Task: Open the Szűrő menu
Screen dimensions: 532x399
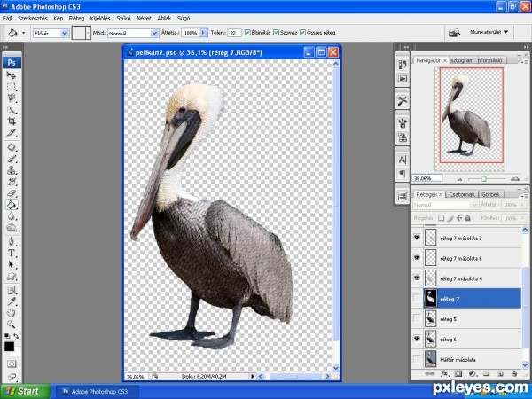Action: pos(123,19)
